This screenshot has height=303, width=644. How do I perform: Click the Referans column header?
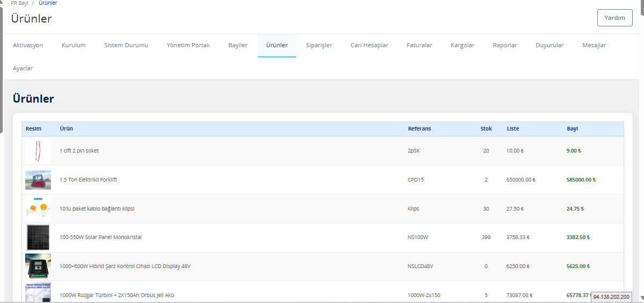[x=419, y=129]
